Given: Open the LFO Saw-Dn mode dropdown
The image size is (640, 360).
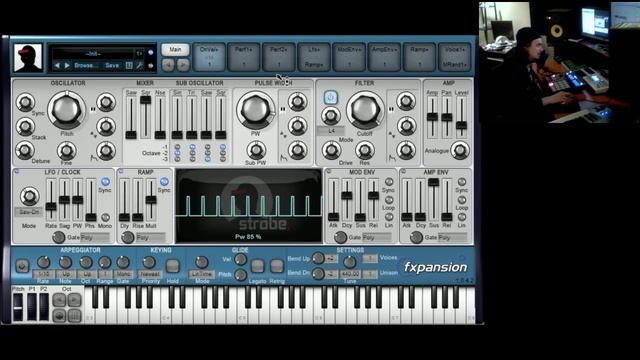Looking at the screenshot, I should click(x=29, y=212).
